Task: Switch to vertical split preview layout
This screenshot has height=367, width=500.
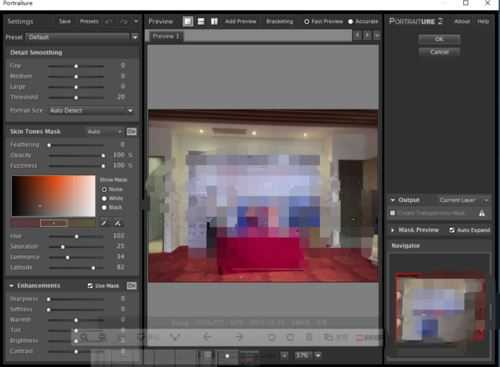Action: coord(214,21)
